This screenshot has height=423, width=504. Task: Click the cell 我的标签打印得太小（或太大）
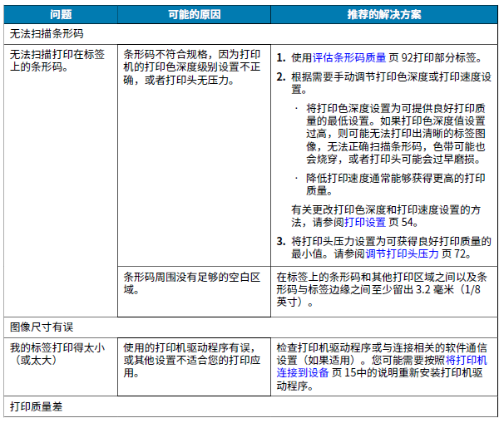point(61,366)
